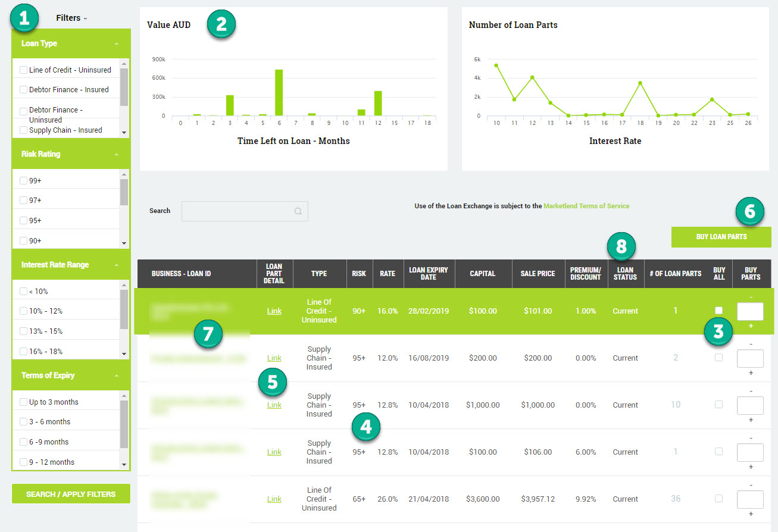Select the 16% - 18% interest rate checkbox
778x532 pixels.
[23, 352]
